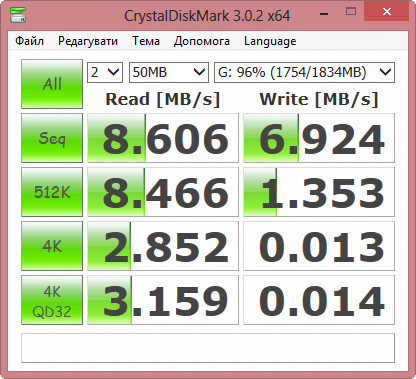Maximize the CrystalDiskMark window
This screenshot has height=379, width=416.
[x=351, y=12]
